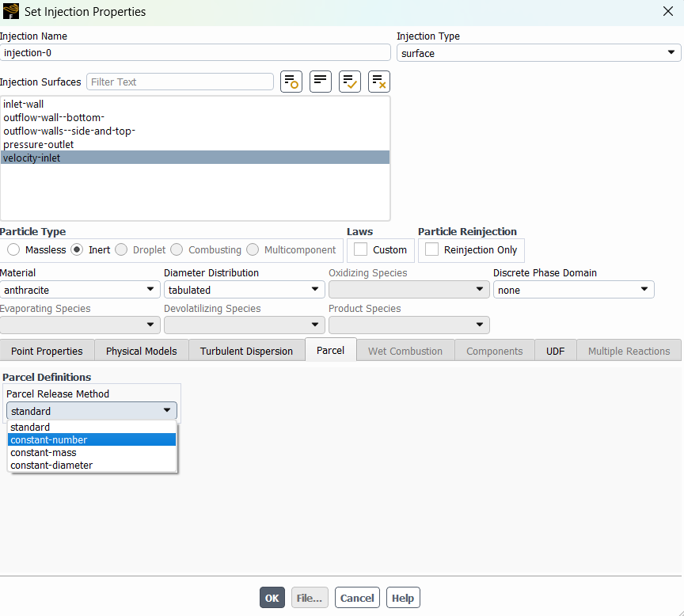Click the Cancel button
The height and width of the screenshot is (616, 684).
pyautogui.click(x=357, y=598)
